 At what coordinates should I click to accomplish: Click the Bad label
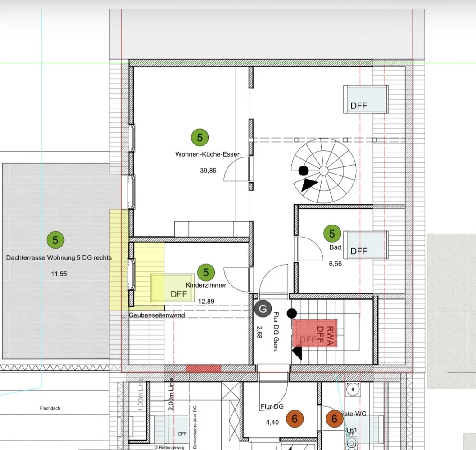pos(335,247)
